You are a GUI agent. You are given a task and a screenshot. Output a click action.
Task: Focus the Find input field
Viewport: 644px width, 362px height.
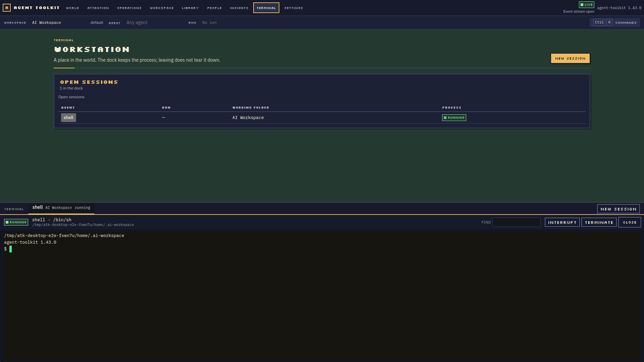tap(516, 222)
